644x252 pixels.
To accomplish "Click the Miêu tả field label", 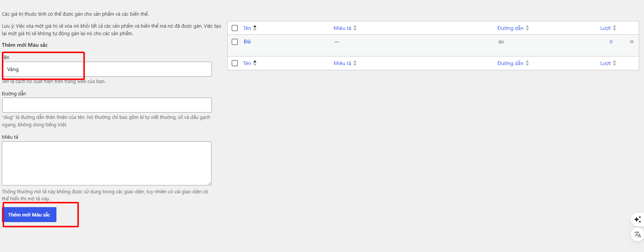I will pos(10,137).
